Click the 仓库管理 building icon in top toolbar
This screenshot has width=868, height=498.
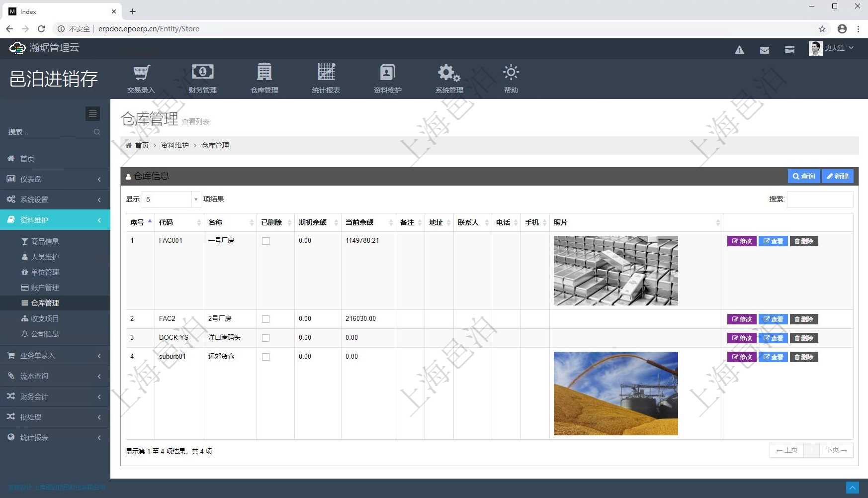tap(264, 73)
